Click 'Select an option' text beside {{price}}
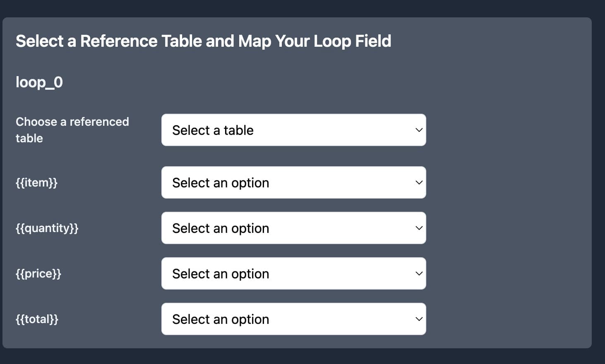The image size is (605, 364). [221, 274]
